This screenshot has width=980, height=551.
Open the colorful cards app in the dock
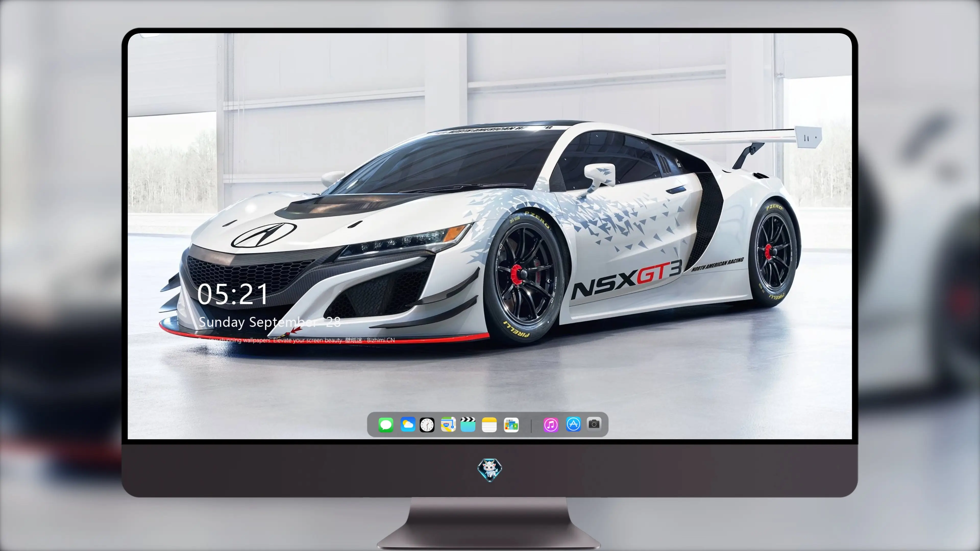point(511,425)
